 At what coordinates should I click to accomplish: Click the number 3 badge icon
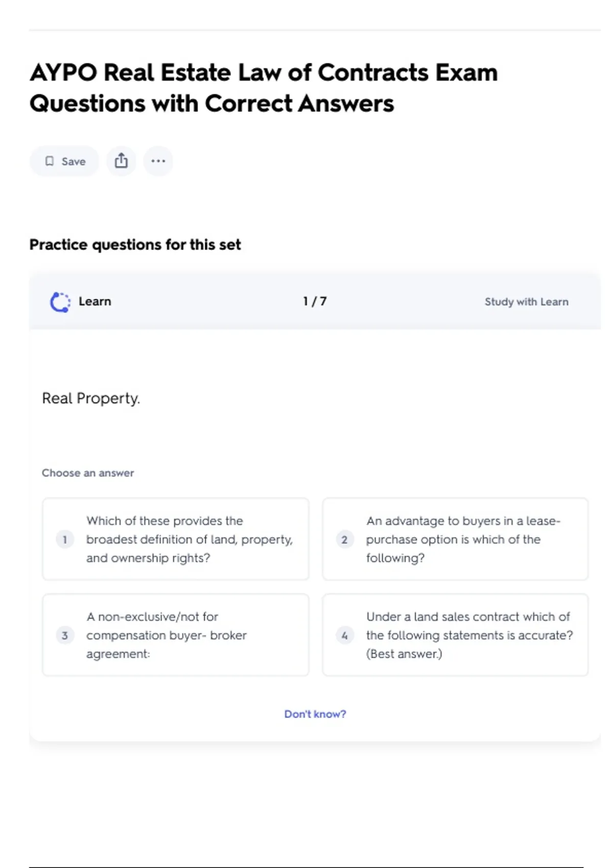coord(65,635)
